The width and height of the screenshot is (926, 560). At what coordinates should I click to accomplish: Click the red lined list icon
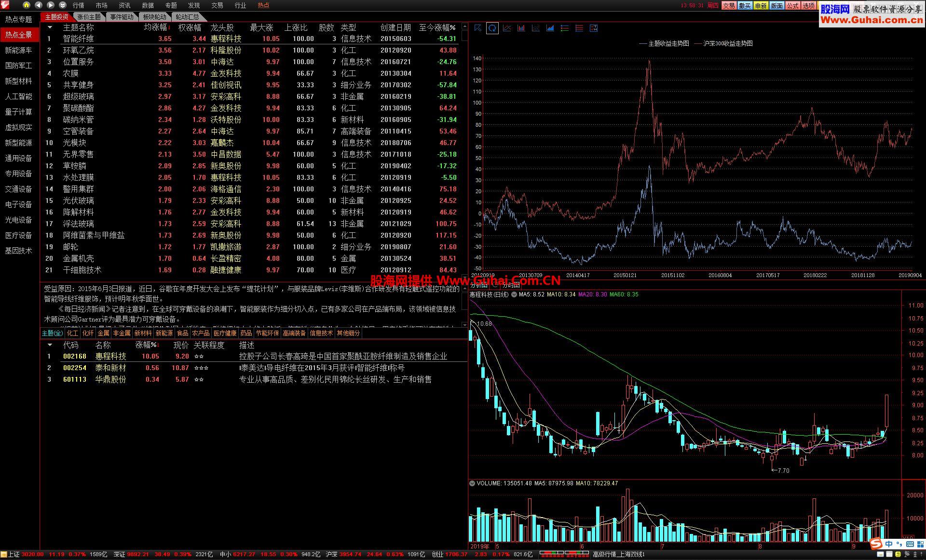pyautogui.click(x=579, y=28)
